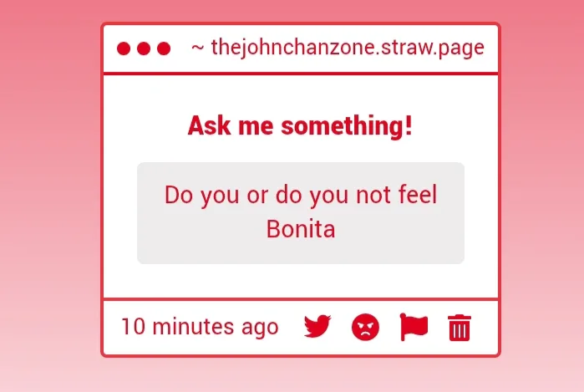584x392 pixels.
Task: Click the "10 minutes ago" timestamp
Action: 199,326
